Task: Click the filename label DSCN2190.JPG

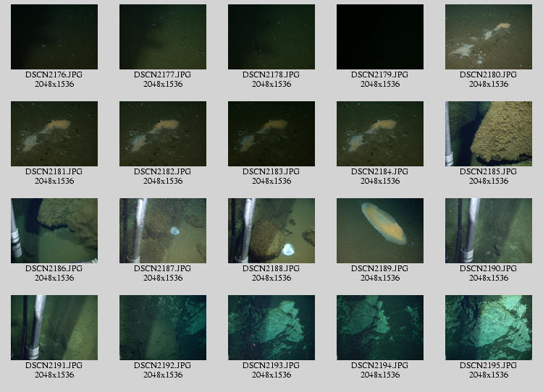Action: (488, 268)
